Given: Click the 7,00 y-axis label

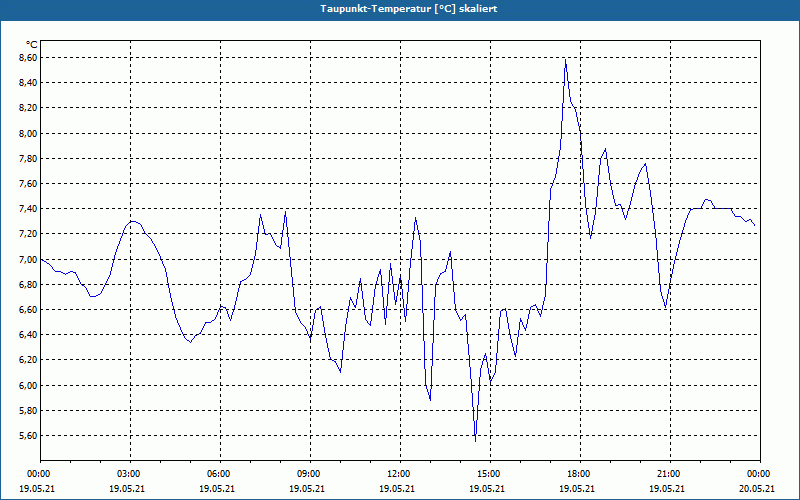Looking at the screenshot, I should (29, 259).
